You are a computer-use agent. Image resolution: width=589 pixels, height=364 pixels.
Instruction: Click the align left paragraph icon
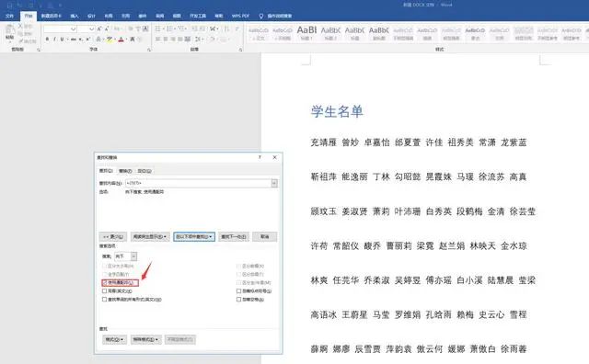click(158, 39)
